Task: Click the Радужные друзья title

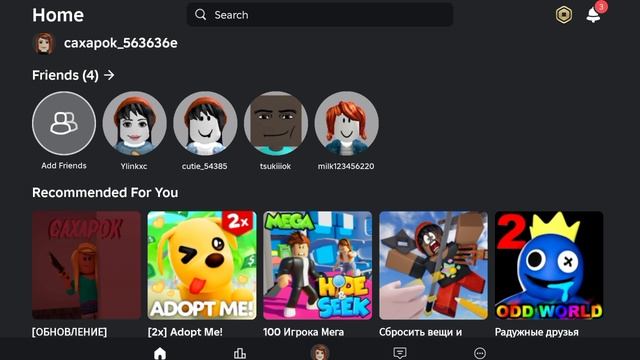Action: pos(536,332)
